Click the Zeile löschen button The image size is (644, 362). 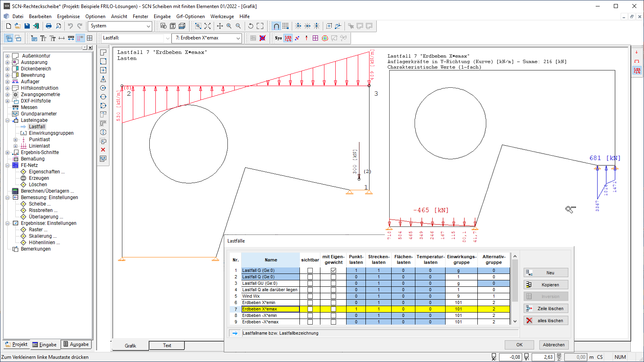(x=546, y=309)
